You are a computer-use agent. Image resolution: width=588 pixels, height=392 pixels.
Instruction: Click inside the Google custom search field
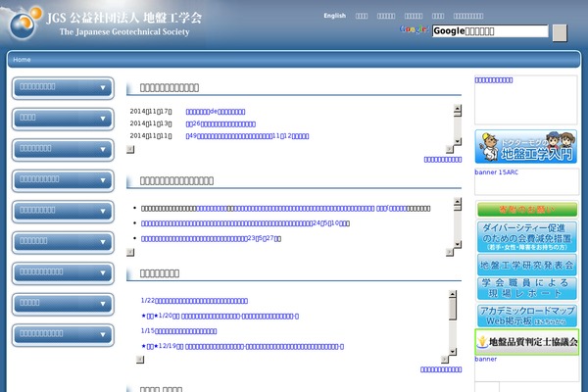(489, 31)
